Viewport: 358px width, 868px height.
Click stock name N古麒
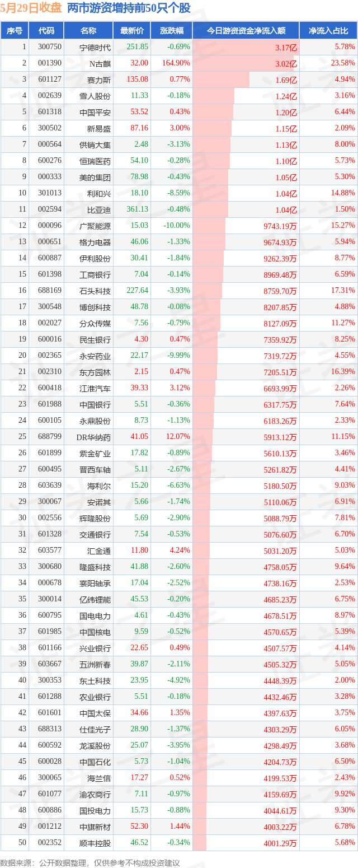[x=100, y=63]
